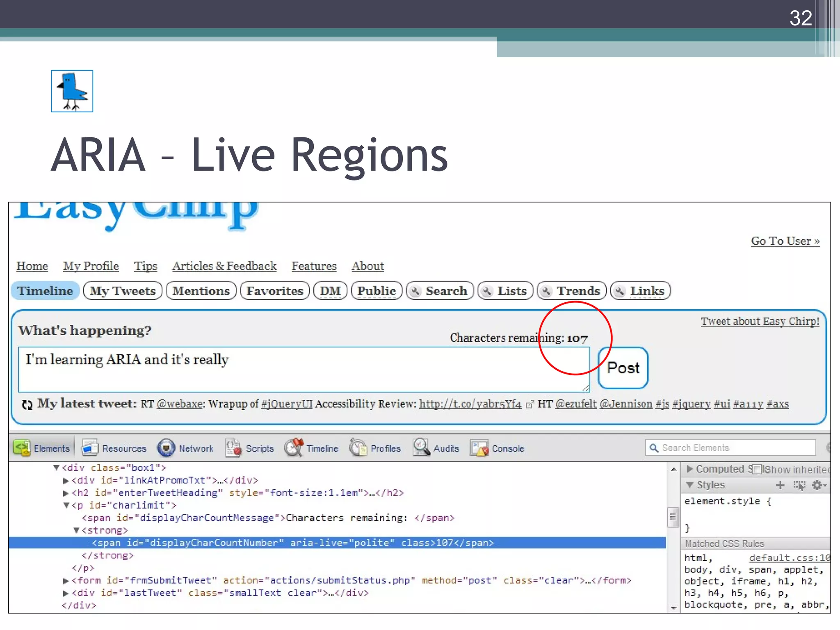Click the external link icon after the t.co URL
This screenshot has height=630, width=840.
530,405
